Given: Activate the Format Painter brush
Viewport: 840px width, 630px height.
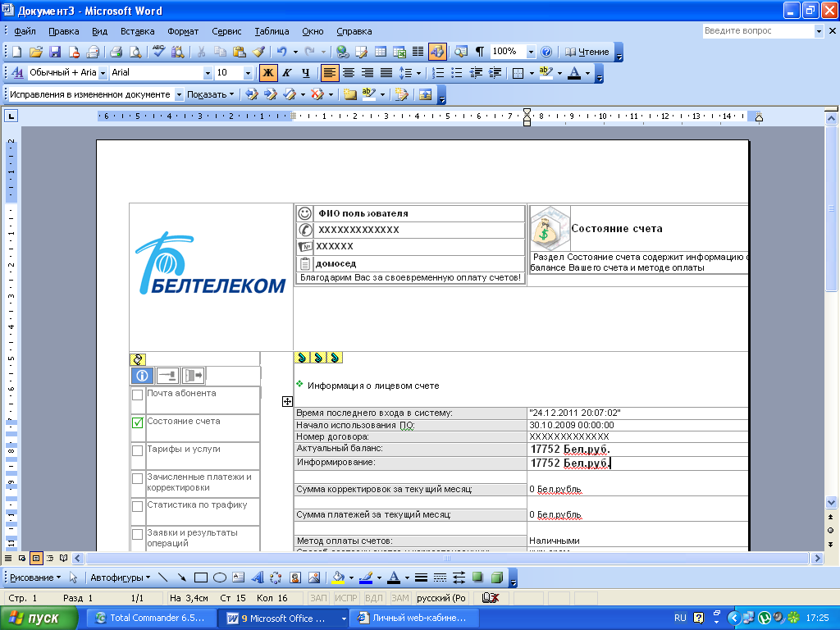Looking at the screenshot, I should coord(258,52).
